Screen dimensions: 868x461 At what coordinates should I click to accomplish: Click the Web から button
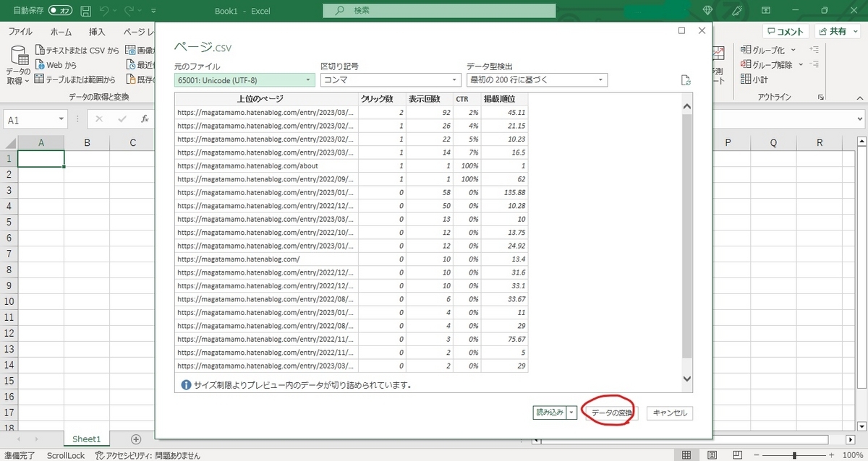(x=56, y=65)
